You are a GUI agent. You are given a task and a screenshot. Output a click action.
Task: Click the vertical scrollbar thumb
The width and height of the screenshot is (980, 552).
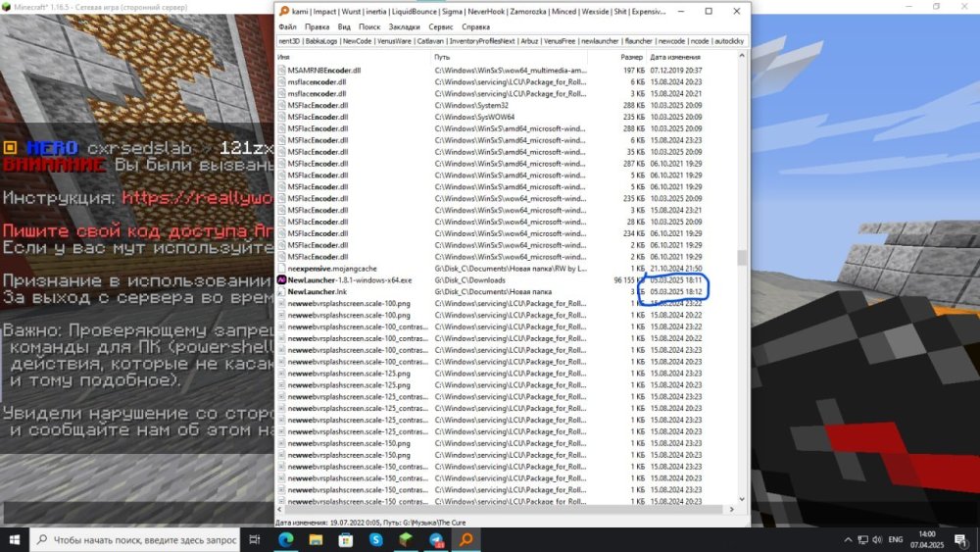[742, 258]
